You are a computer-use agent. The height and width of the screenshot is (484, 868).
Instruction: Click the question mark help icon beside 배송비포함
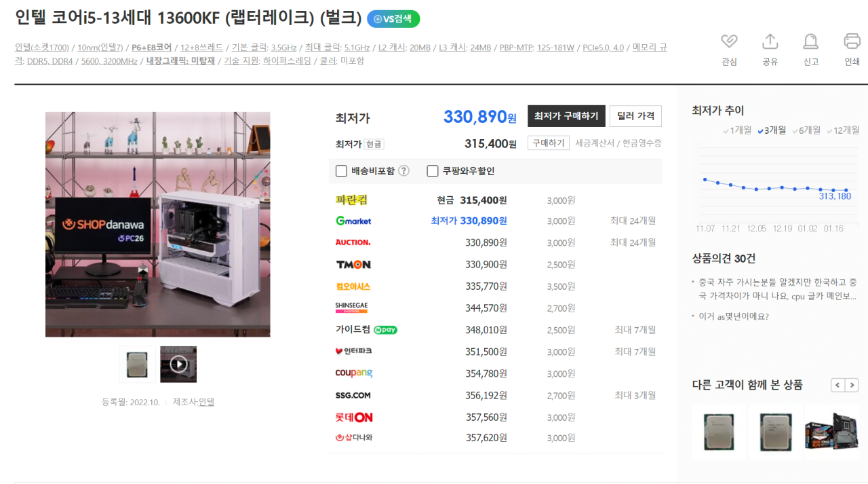click(x=403, y=171)
